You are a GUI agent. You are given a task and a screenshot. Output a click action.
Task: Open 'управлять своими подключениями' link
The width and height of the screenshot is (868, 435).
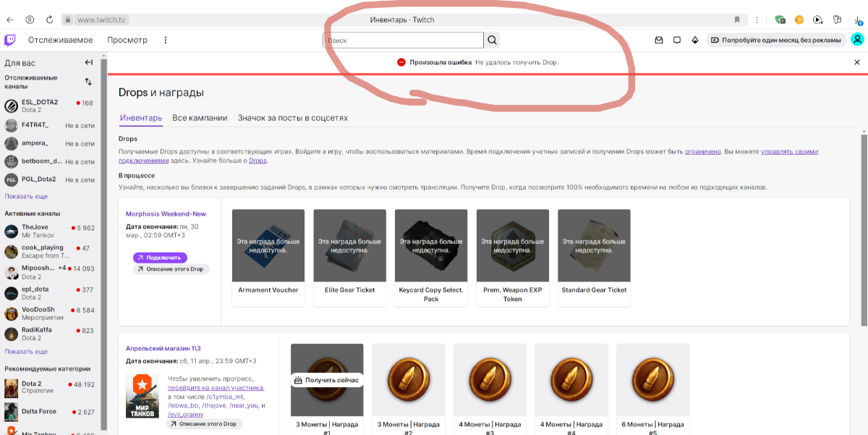pyautogui.click(x=789, y=151)
